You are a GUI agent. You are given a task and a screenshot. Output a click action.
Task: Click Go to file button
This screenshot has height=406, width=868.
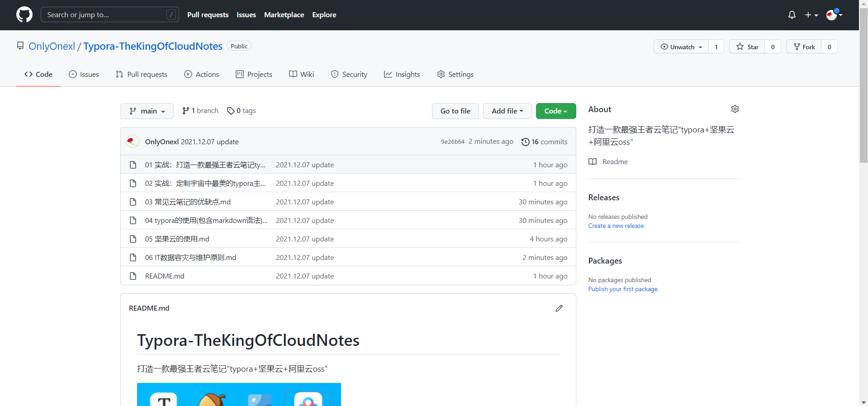coord(455,111)
